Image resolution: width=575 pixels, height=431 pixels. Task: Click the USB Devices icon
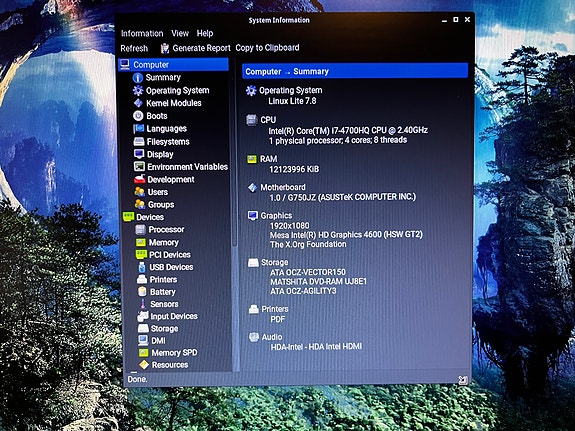click(x=142, y=267)
